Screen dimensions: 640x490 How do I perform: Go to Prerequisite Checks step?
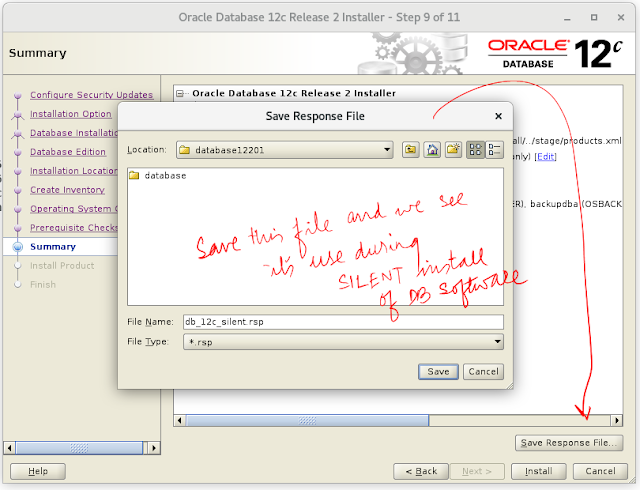[x=74, y=228]
